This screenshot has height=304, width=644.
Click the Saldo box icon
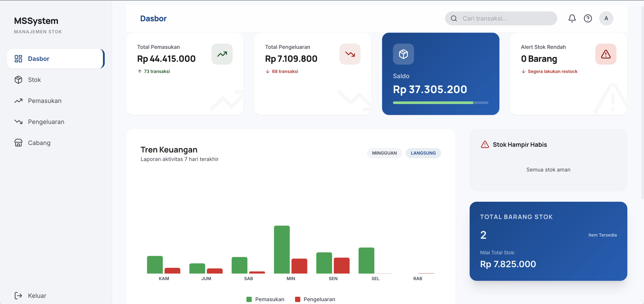403,54
